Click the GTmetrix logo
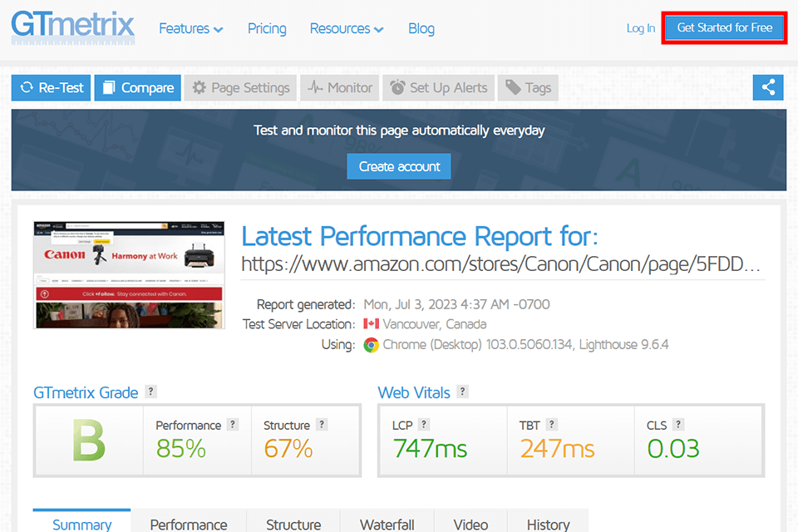 pyautogui.click(x=73, y=27)
